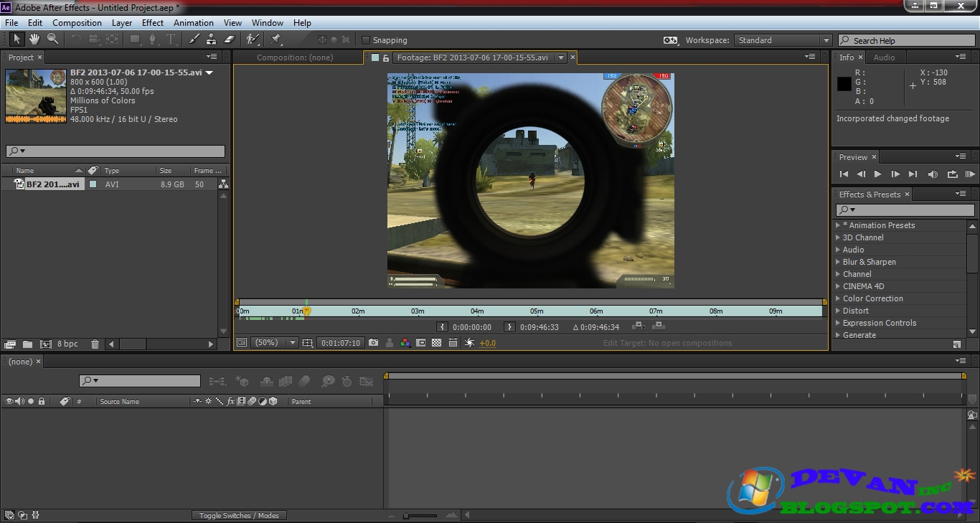The width and height of the screenshot is (980, 523).
Task: Create a new composition from Project panel
Action: tap(46, 344)
